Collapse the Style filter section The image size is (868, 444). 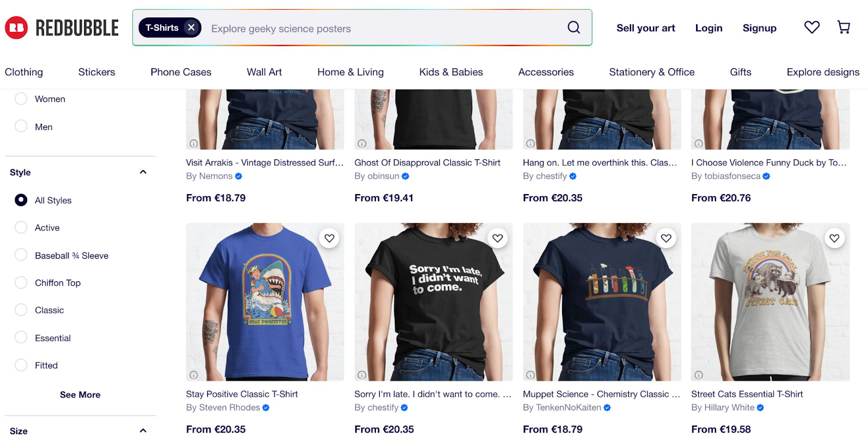143,171
